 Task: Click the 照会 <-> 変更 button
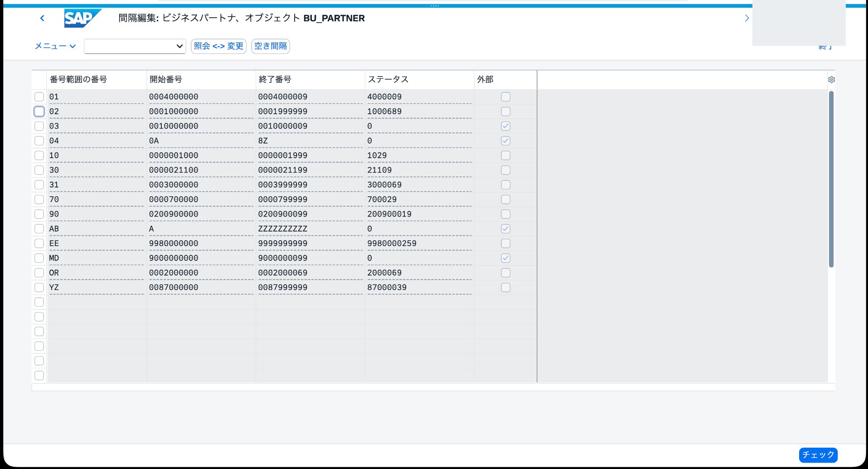pos(218,46)
